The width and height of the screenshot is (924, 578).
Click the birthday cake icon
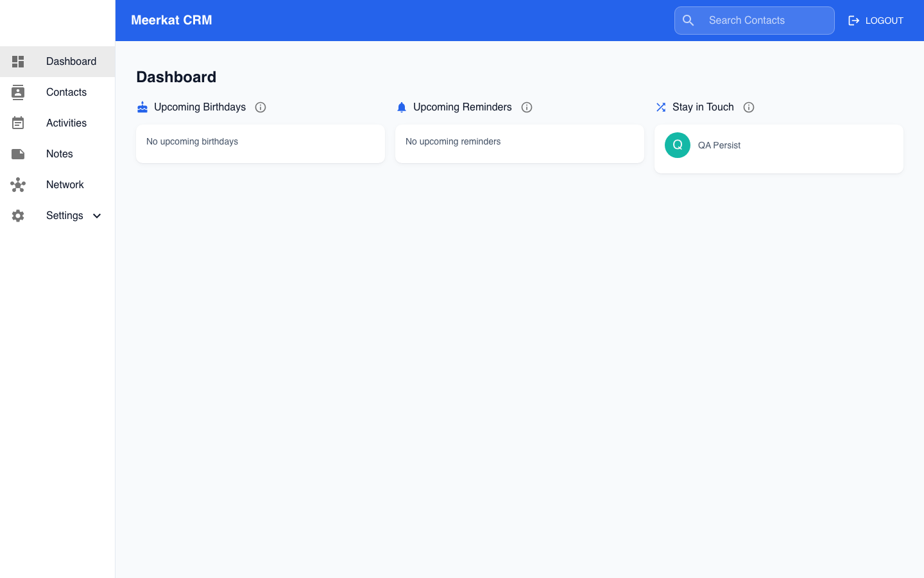click(x=142, y=107)
